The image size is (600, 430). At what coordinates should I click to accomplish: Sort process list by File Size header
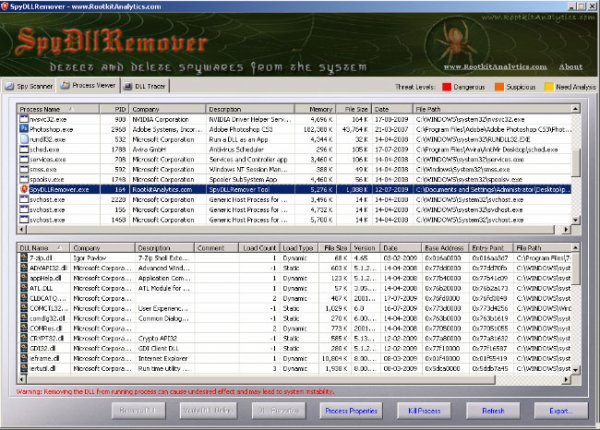tap(354, 109)
